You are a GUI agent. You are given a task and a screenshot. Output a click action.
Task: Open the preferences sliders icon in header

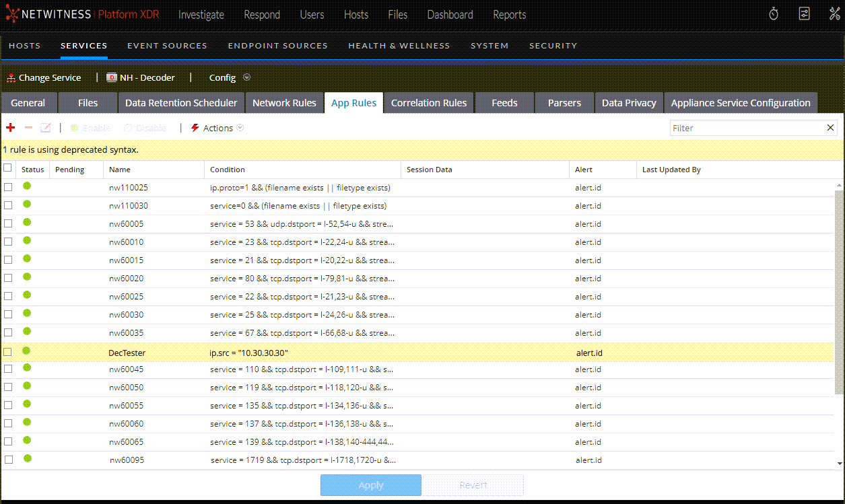(804, 14)
